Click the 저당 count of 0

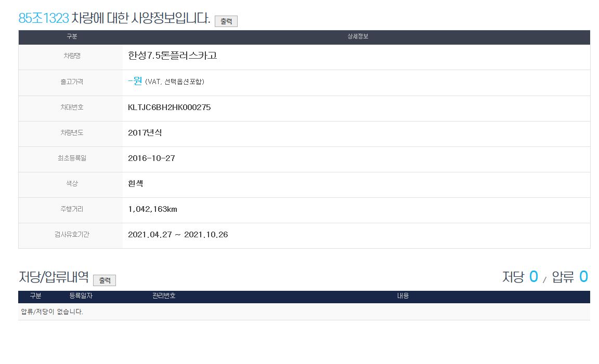pos(533,277)
